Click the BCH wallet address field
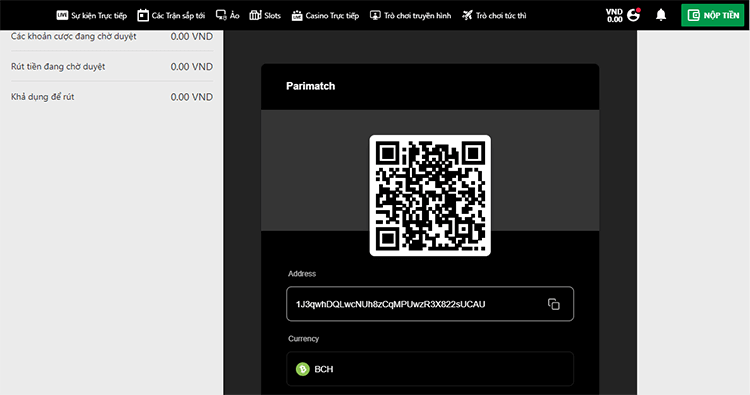This screenshot has width=750, height=395. click(x=430, y=304)
